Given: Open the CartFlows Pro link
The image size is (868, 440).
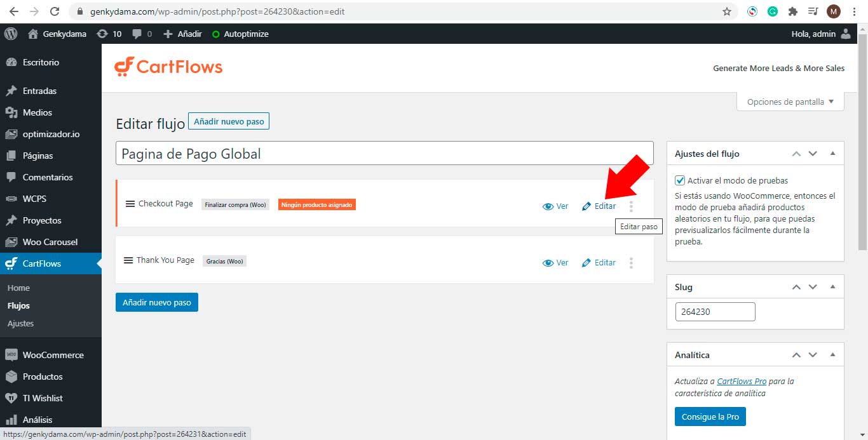Looking at the screenshot, I should 742,382.
